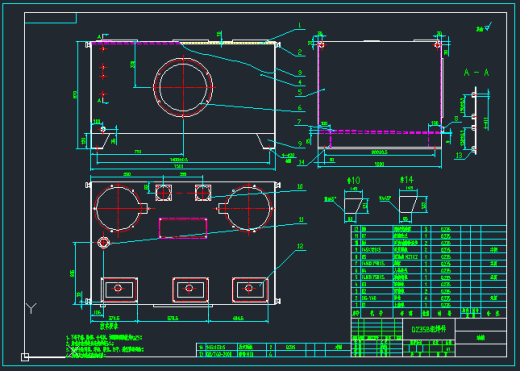Image resolution: width=520 pixels, height=371 pixels.
Task: Click the UCS Y axis icon
Action: (x=31, y=308)
